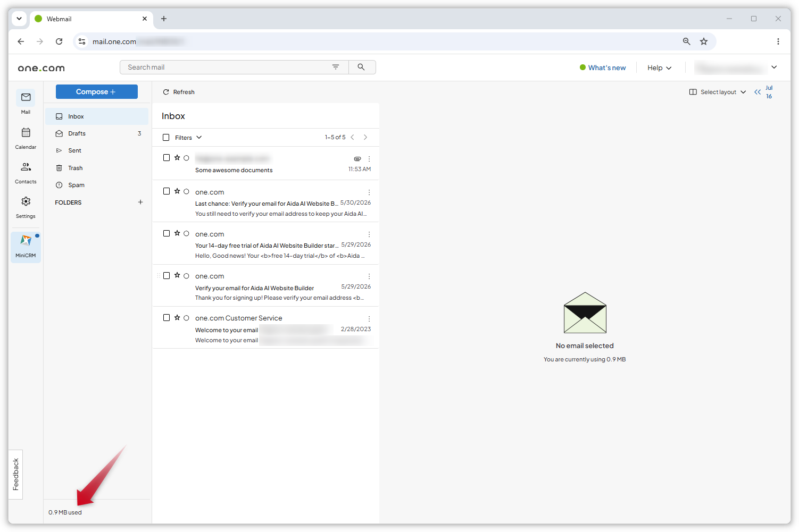Check the 'Verify your email for Aida' checkbox
This screenshot has height=532, width=799.
pos(167,275)
